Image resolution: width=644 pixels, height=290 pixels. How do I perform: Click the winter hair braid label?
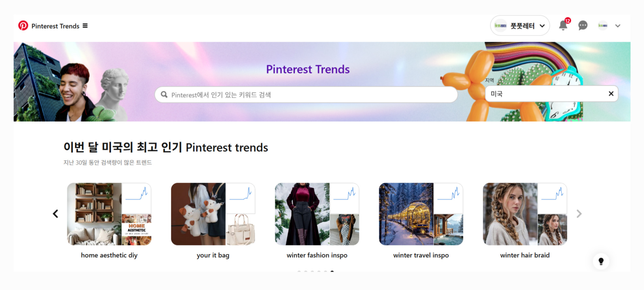click(525, 255)
